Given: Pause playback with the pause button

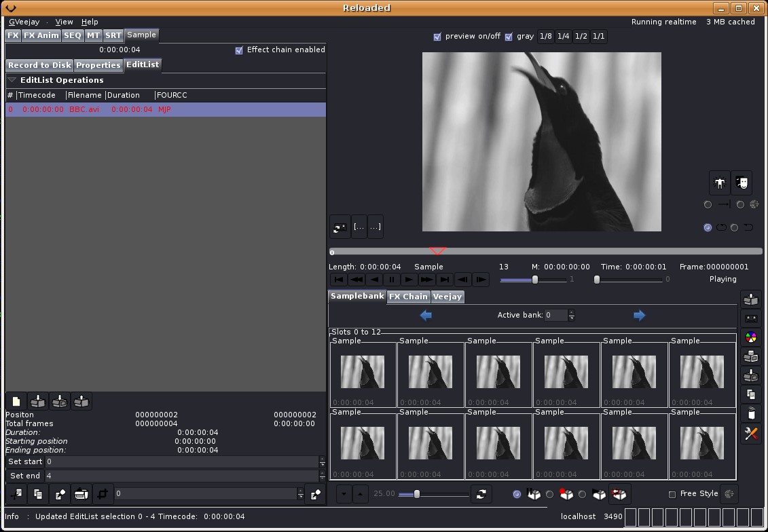Looking at the screenshot, I should 392,280.
